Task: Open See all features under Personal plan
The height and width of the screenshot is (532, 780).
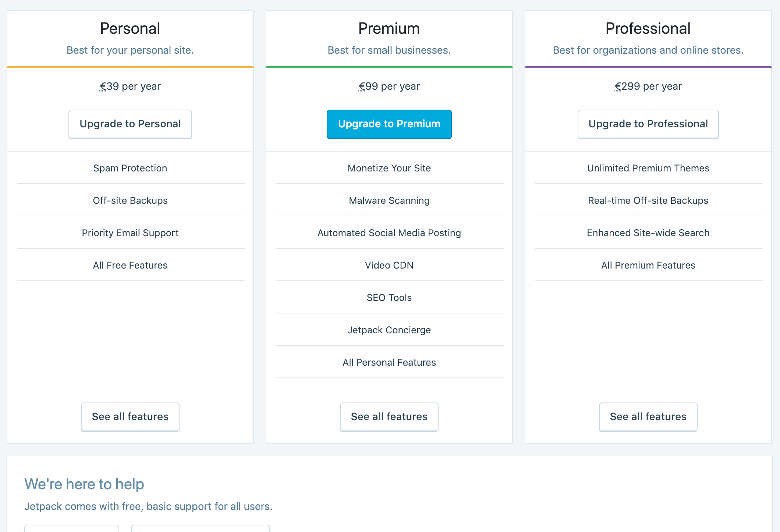Action: [x=130, y=417]
